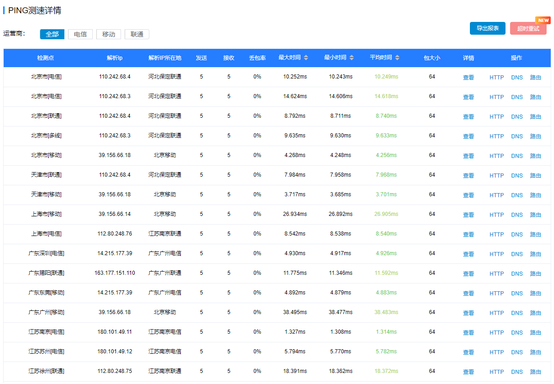This screenshot has height=384, width=554.
Task: Open DNS test for 北京市[多线] row
Action: 517,136
